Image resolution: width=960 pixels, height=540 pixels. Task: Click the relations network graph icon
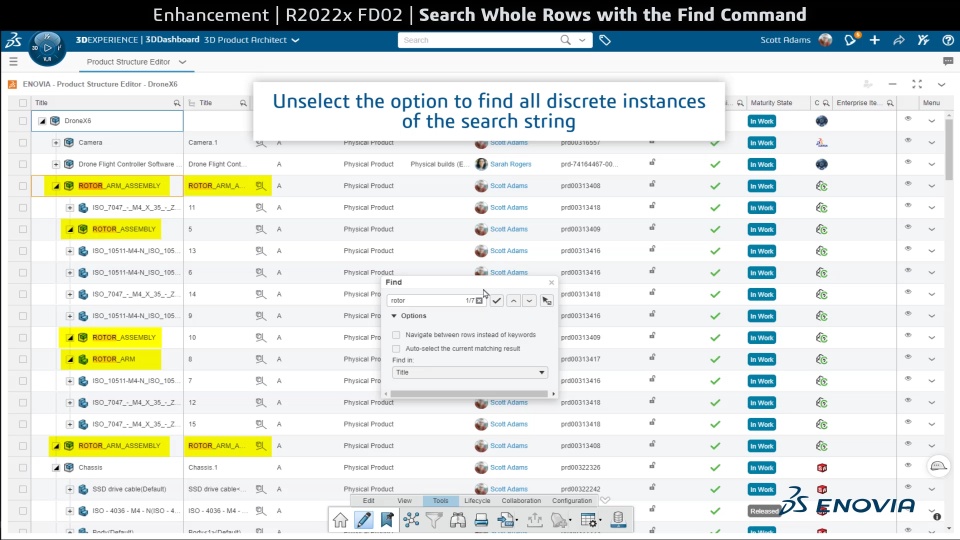pos(411,520)
